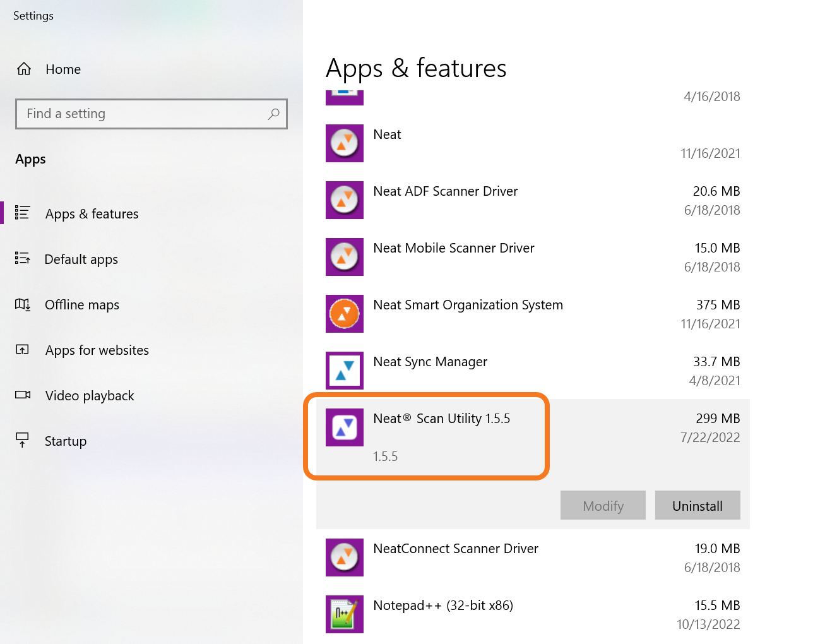Uninstall Neat Scan Utility 1.5.5
Image resolution: width=837 pixels, height=644 pixels.
tap(697, 506)
